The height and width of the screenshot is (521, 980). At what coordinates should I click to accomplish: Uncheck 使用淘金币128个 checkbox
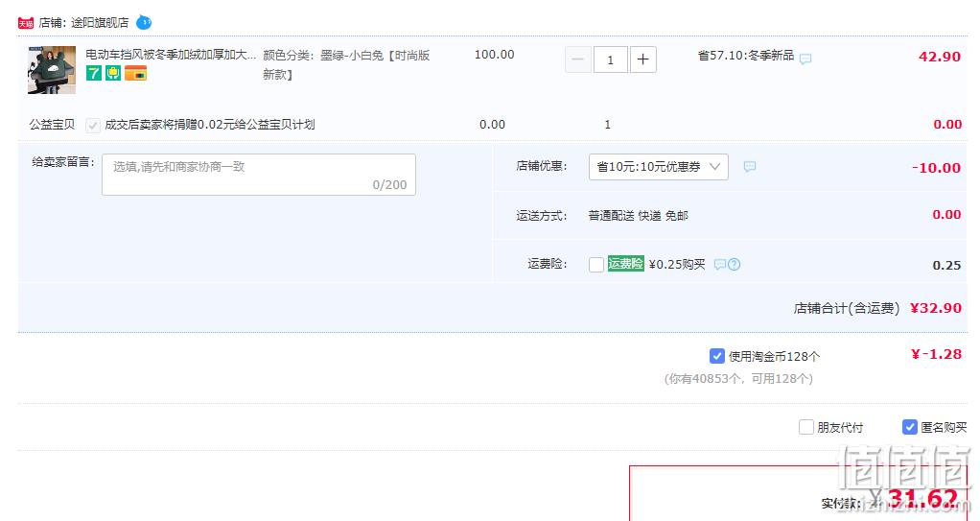(x=717, y=356)
